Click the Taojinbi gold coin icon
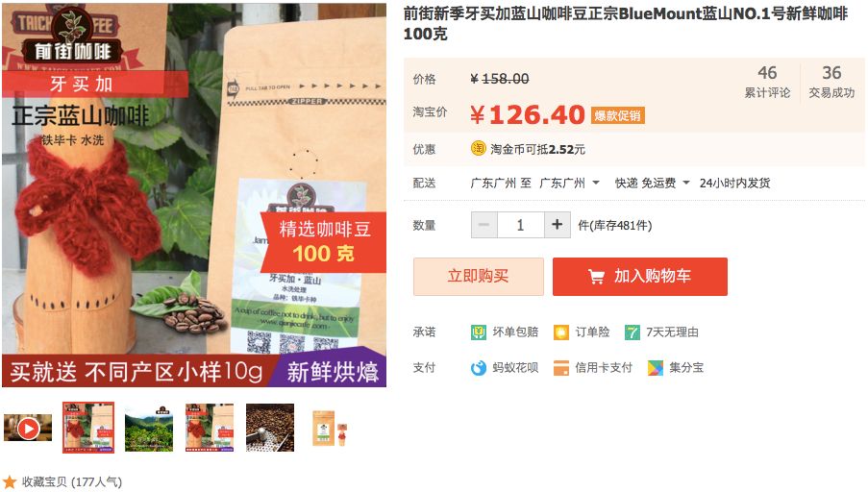Image resolution: width=868 pixels, height=492 pixels. point(479,148)
